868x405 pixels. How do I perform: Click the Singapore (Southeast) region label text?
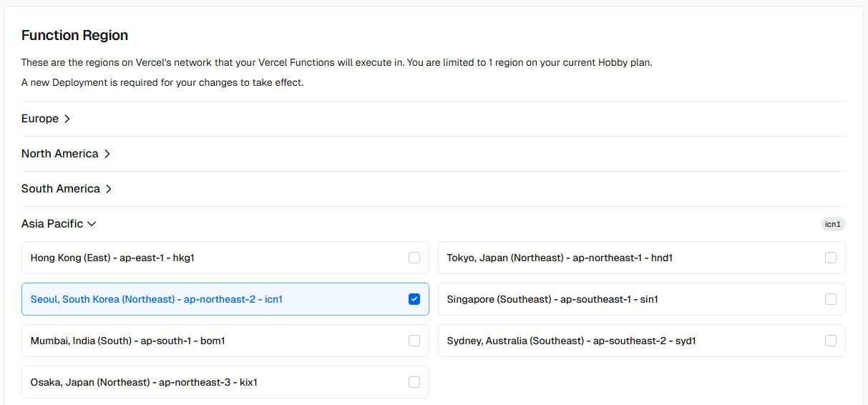coord(552,299)
